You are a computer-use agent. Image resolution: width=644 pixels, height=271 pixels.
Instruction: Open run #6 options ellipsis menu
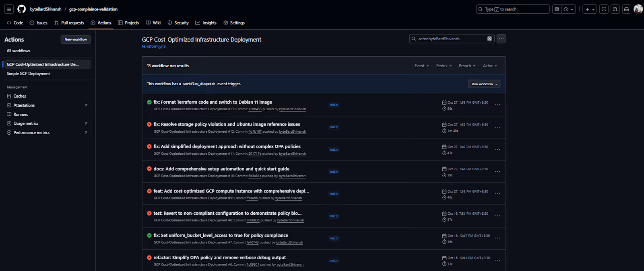click(497, 260)
